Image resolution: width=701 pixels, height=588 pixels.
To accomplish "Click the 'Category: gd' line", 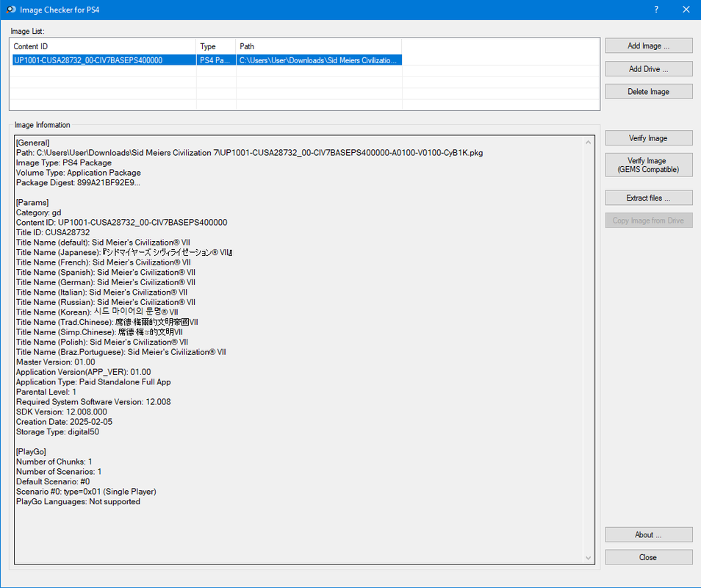I will point(38,212).
